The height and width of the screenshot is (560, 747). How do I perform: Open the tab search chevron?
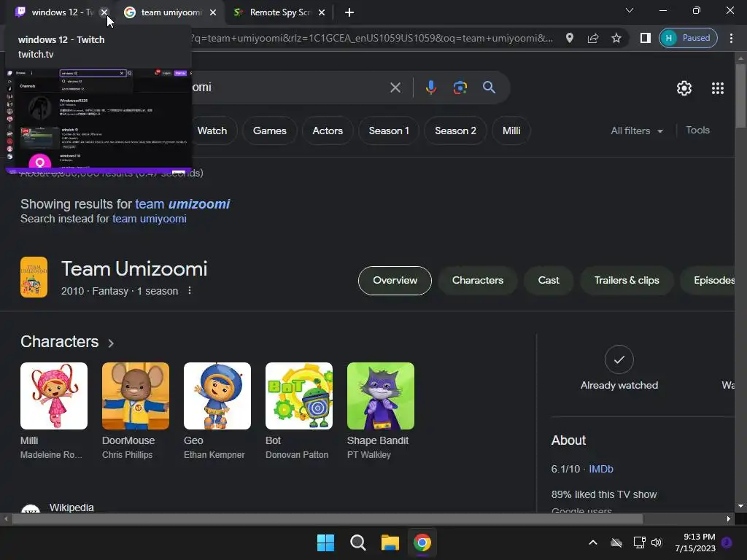(630, 10)
